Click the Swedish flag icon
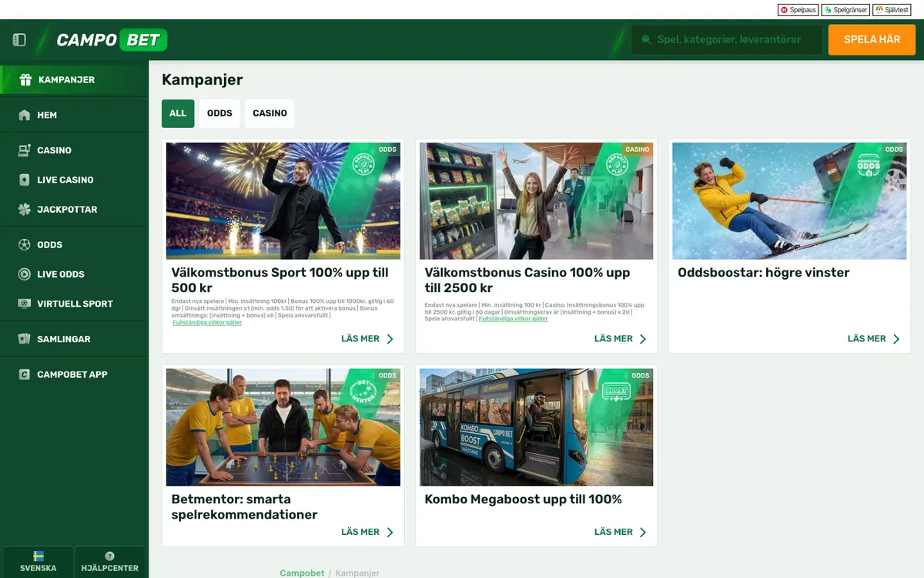Screen dimensions: 924x578 point(38,556)
